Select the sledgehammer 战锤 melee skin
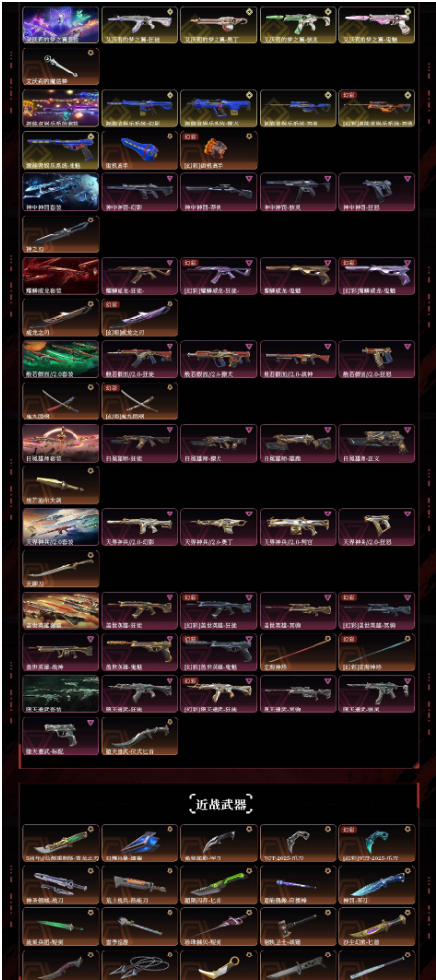 (298, 927)
